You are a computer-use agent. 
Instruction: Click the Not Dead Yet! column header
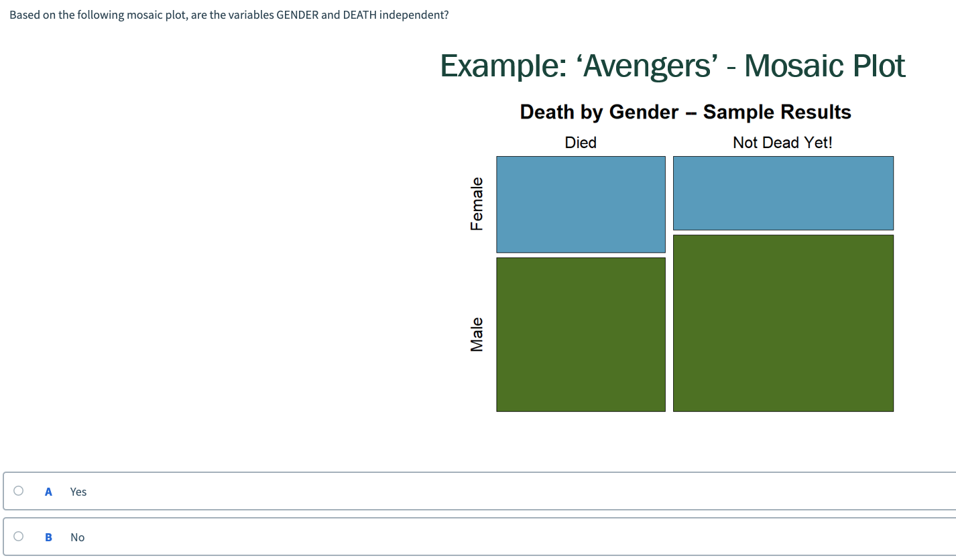pos(782,142)
